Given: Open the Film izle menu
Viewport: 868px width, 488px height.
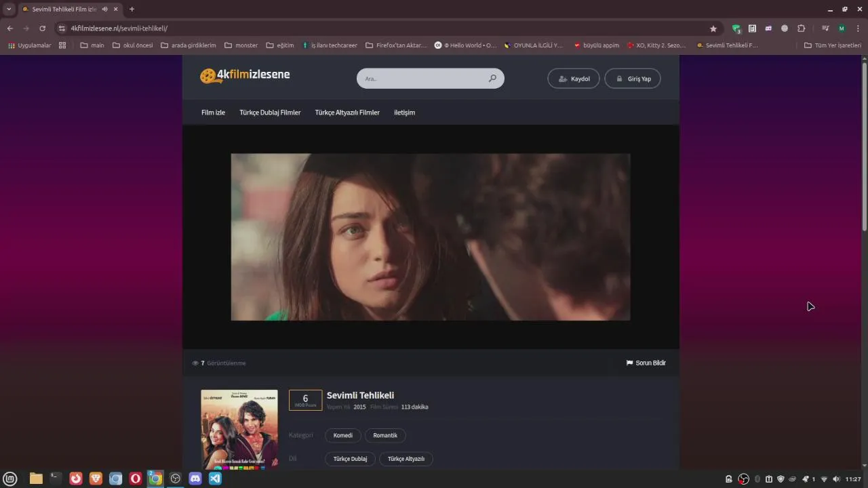Looking at the screenshot, I should click(213, 113).
